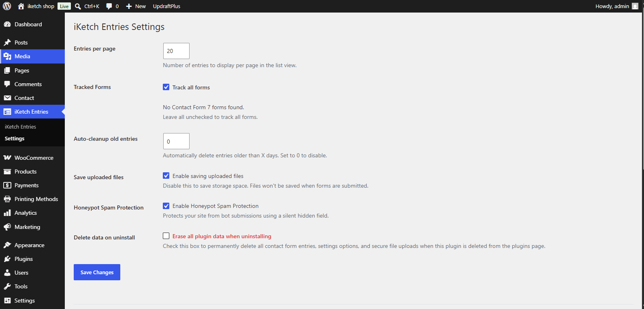This screenshot has height=309, width=644.
Task: Click the 'iKetch Entries Settings' heading
Action: (119, 27)
